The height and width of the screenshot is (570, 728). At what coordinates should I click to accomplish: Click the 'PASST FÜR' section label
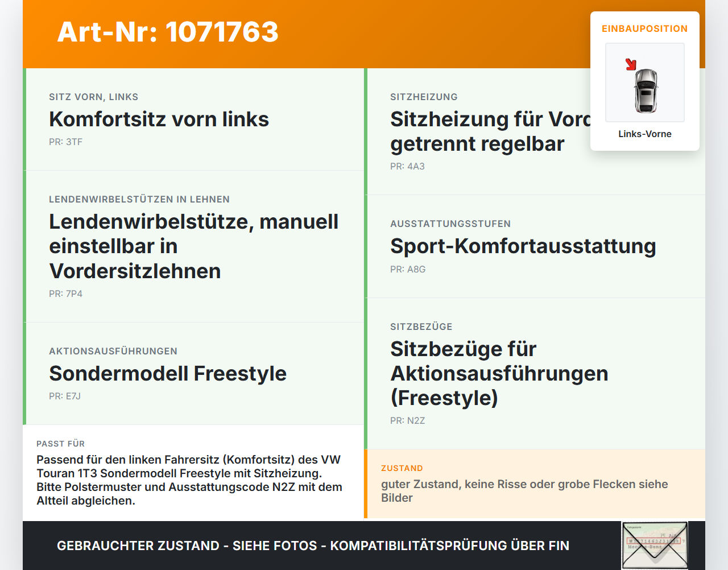point(60,444)
